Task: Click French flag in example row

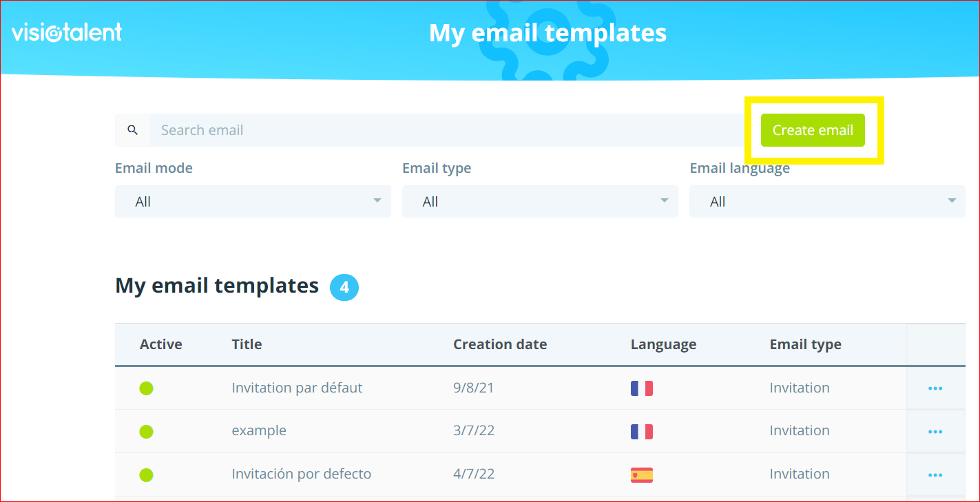Action: click(x=641, y=432)
